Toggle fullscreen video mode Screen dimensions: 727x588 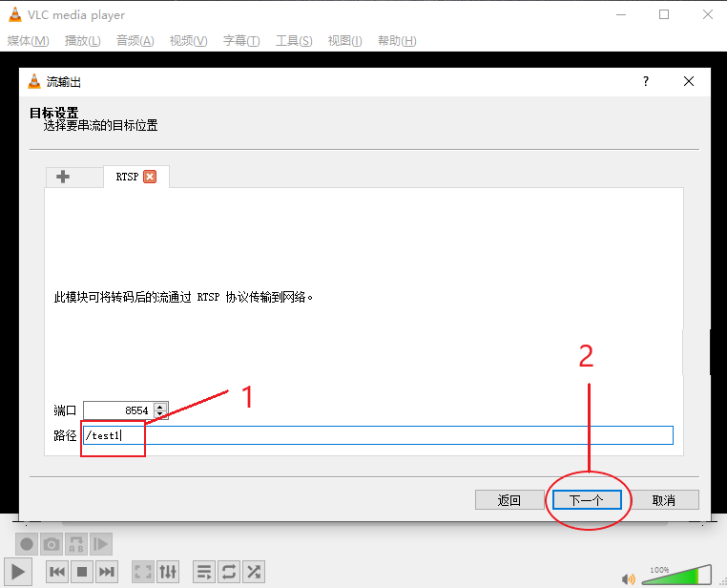(143, 572)
